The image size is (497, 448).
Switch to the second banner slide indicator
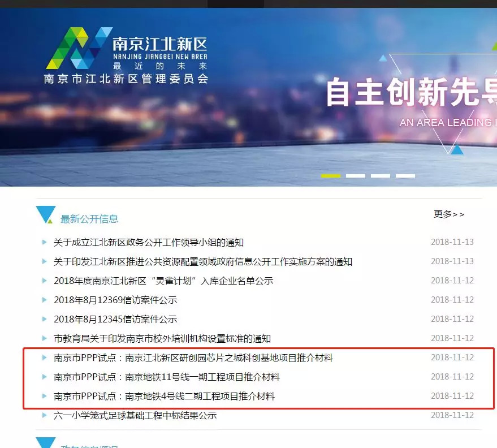356,176
